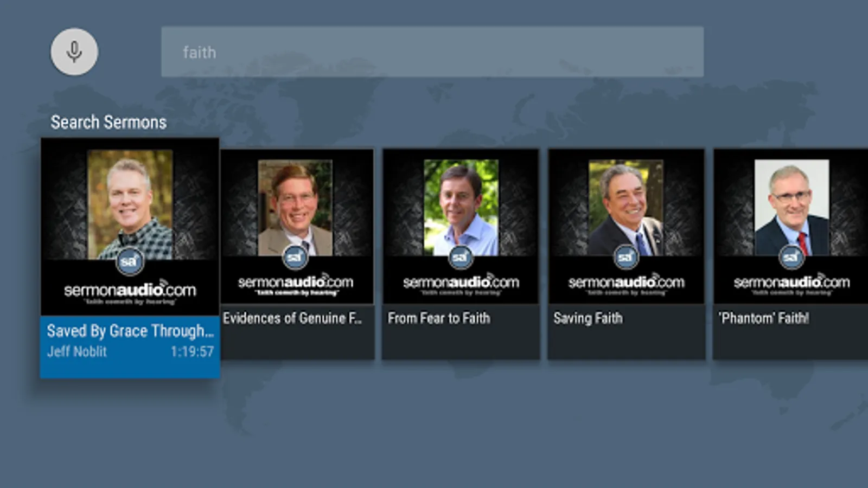Open the "From Fear to Faith" sermon thumbnail
Image resolution: width=868 pixels, height=488 pixels.
tap(461, 226)
